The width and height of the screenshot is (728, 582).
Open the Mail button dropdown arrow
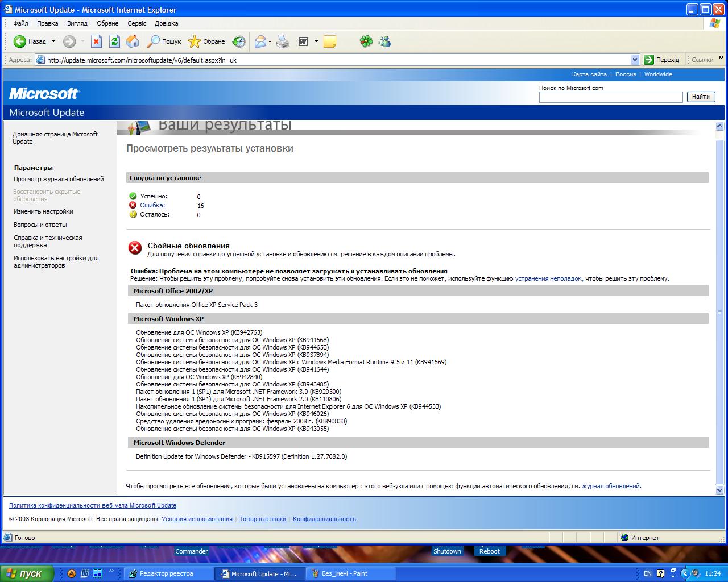[270, 41]
